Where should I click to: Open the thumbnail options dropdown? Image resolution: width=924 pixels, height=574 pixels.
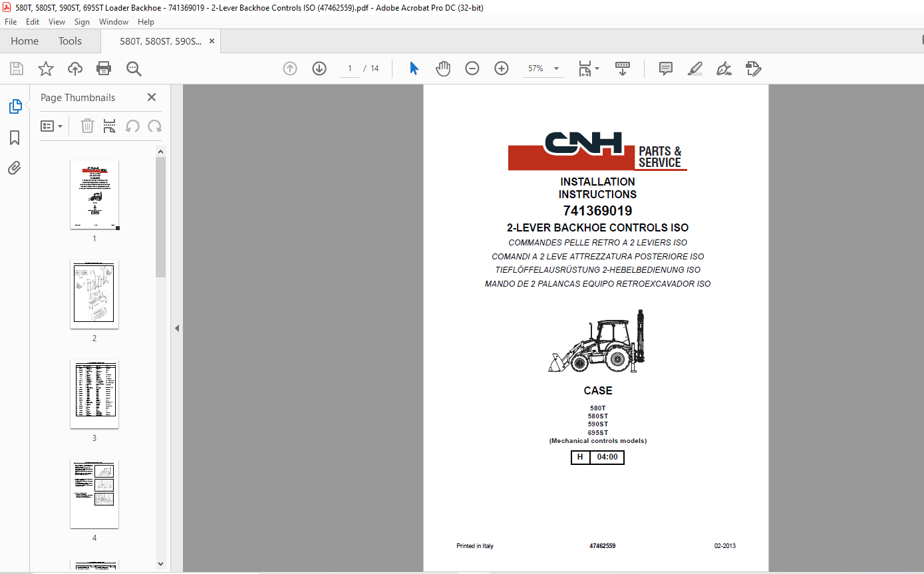(51, 126)
